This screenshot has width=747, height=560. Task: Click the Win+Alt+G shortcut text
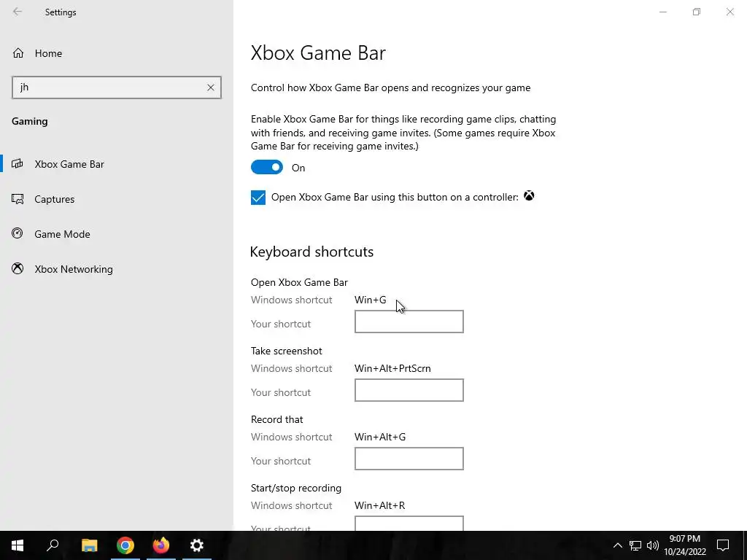(380, 437)
